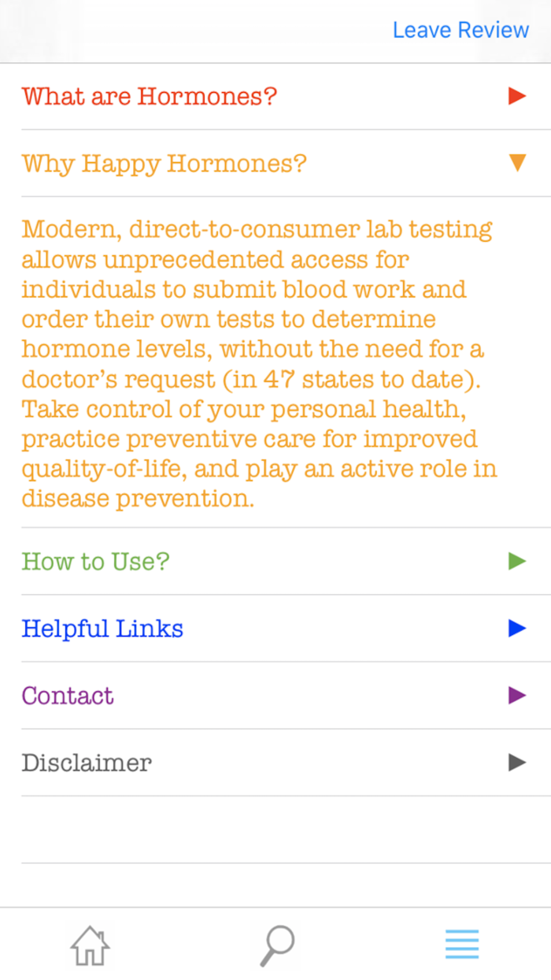The image size is (551, 980).
Task: Tap the blue hamburger menu icon
Action: [x=462, y=945]
